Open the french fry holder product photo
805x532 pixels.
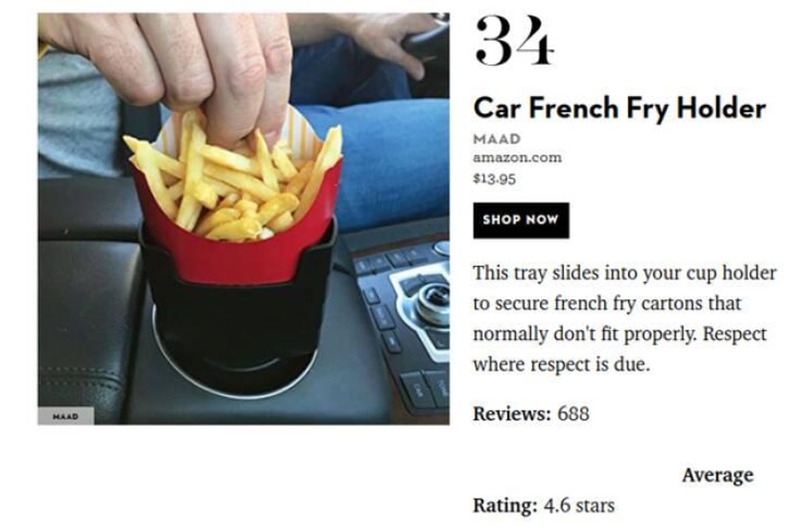[244, 219]
